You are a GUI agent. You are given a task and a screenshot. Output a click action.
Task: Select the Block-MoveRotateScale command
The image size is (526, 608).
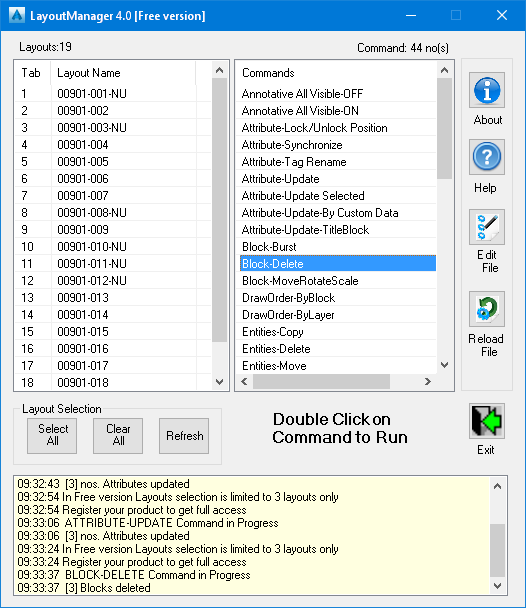336,281
